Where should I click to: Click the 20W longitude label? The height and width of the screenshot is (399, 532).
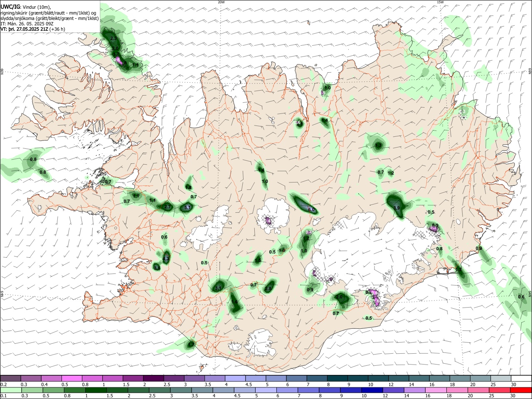[x=221, y=2]
